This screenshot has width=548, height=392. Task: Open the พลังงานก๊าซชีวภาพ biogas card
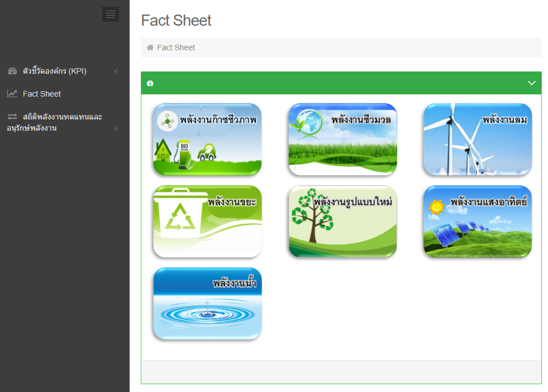[x=207, y=139]
